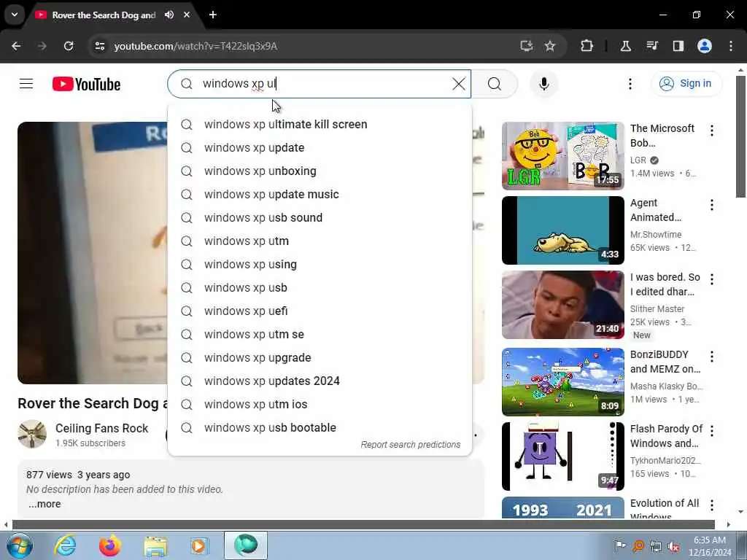Open the Windows Start button
The width and height of the screenshot is (747, 560).
19,545
